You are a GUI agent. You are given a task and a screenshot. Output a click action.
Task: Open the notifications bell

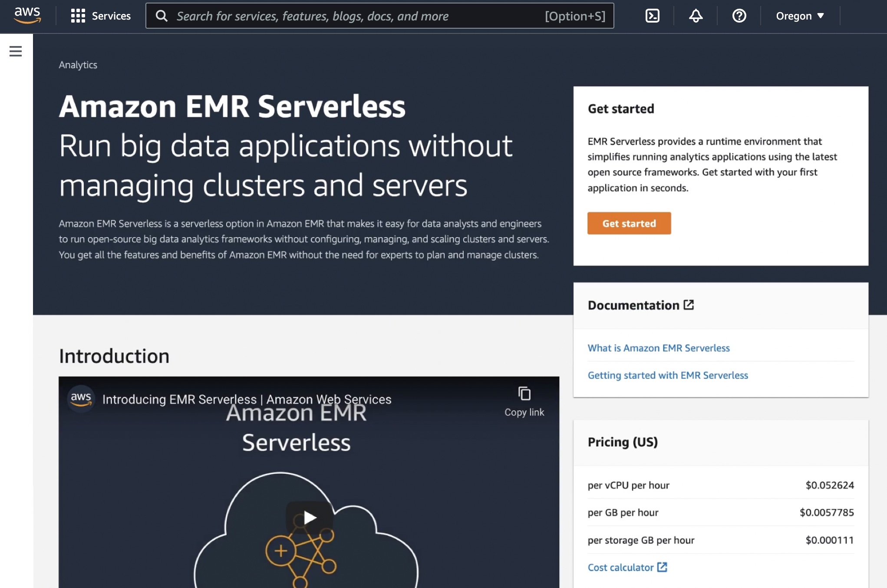coord(696,16)
